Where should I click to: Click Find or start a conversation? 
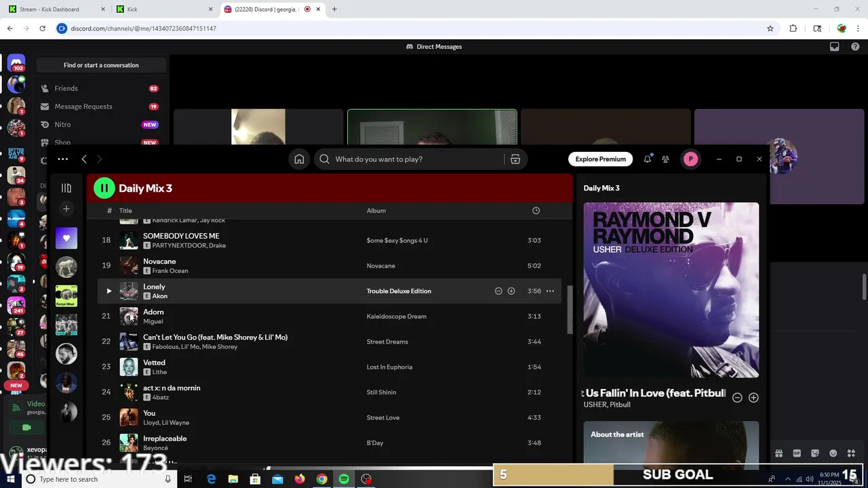(101, 65)
